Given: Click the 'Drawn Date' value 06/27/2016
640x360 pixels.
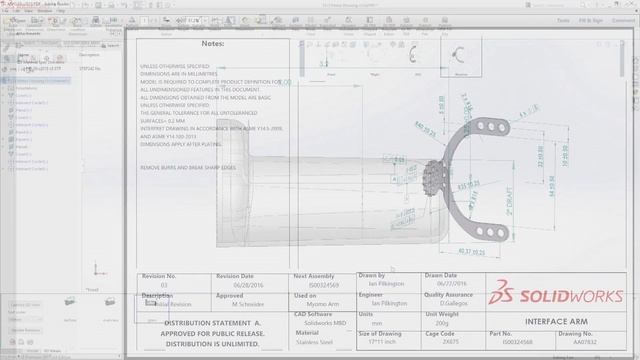Looking at the screenshot, I should click(x=451, y=283).
